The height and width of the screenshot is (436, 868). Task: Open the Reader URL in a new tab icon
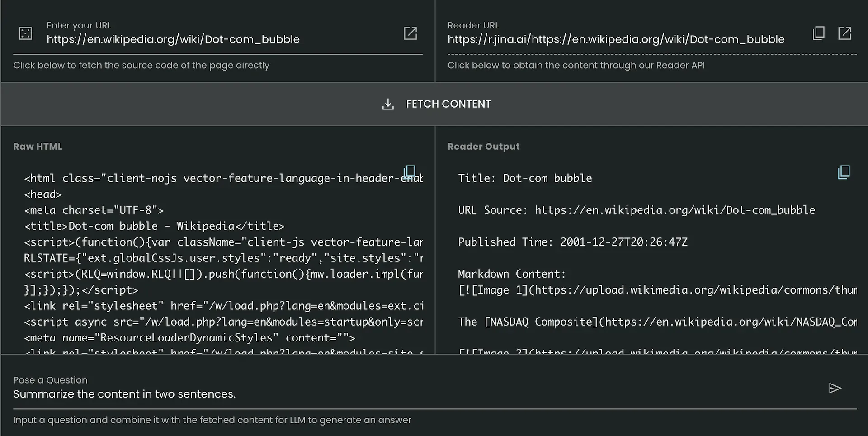(x=844, y=33)
